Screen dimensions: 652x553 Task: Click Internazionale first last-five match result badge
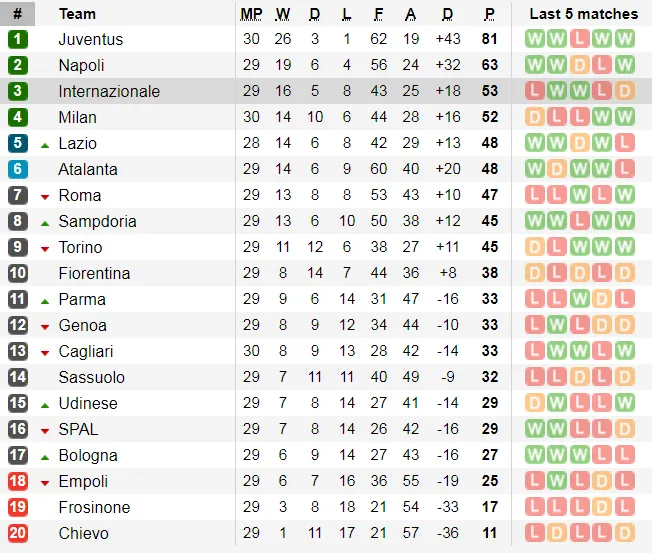(534, 91)
